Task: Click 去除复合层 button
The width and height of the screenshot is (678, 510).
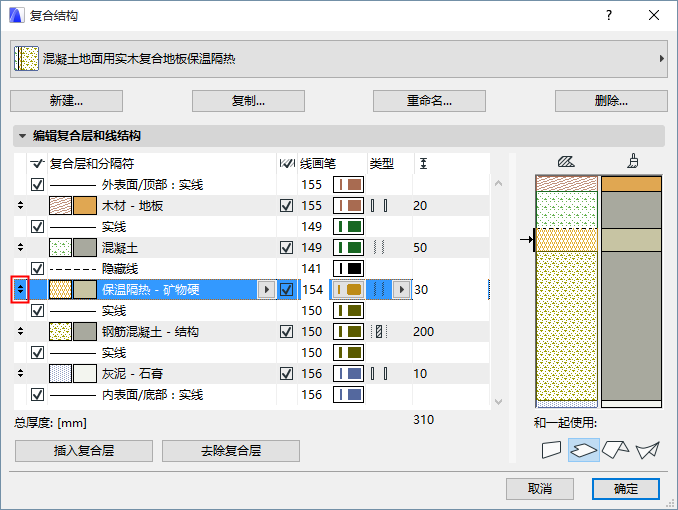Action: pos(231,451)
